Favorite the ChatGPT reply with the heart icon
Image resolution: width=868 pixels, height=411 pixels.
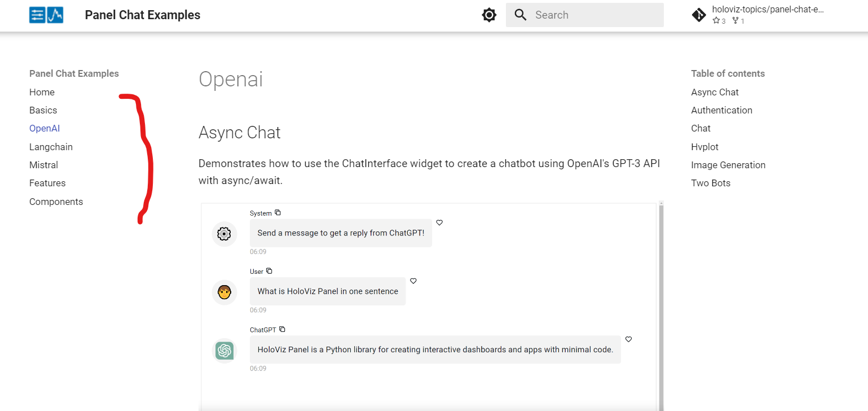point(628,339)
